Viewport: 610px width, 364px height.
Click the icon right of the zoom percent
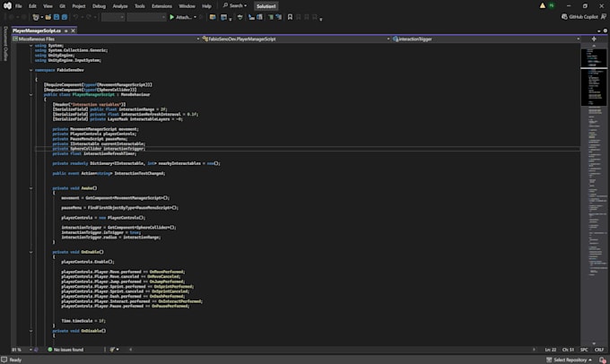click(36, 350)
